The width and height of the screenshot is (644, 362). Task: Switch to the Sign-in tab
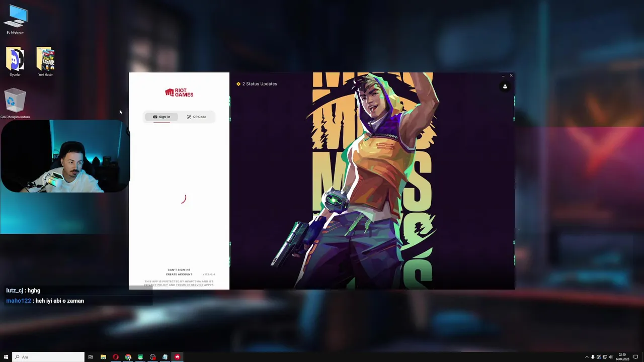click(x=162, y=117)
